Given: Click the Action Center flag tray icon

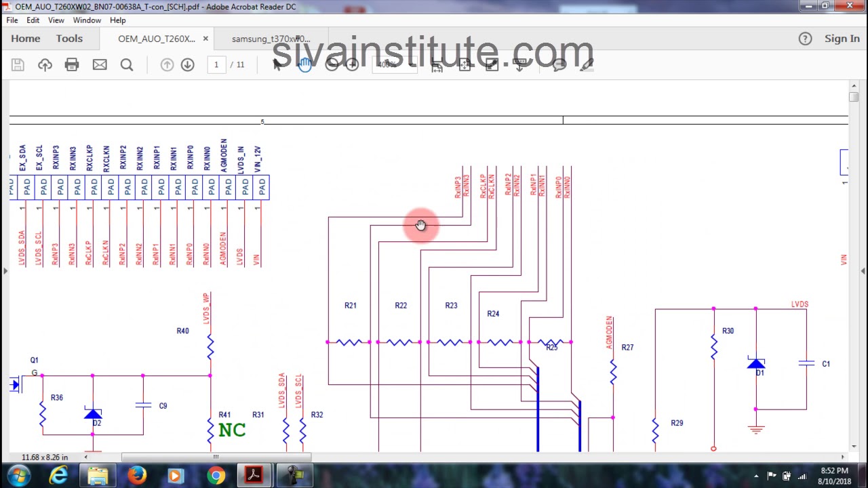Looking at the screenshot, I should (772, 476).
